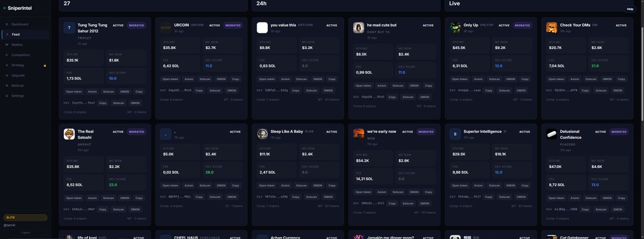
Task: Click dev address 2syzfs...94y2
Action: click(83, 103)
